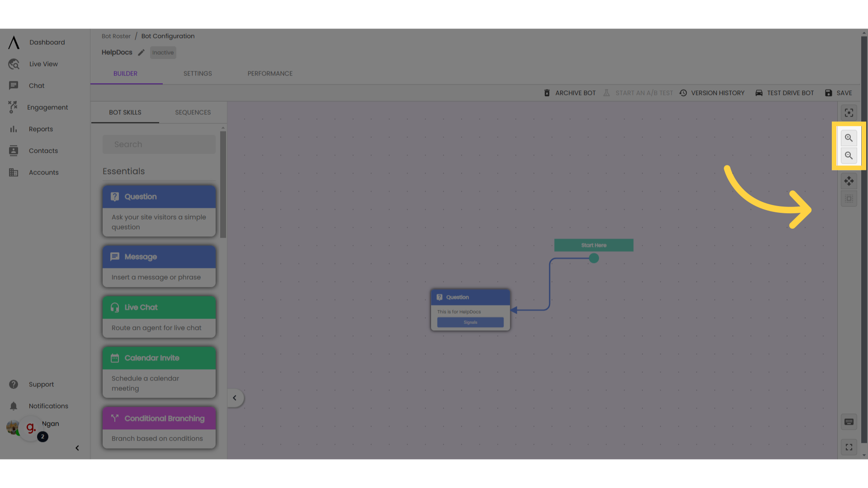Toggle the bot Inactive status label

(x=163, y=52)
